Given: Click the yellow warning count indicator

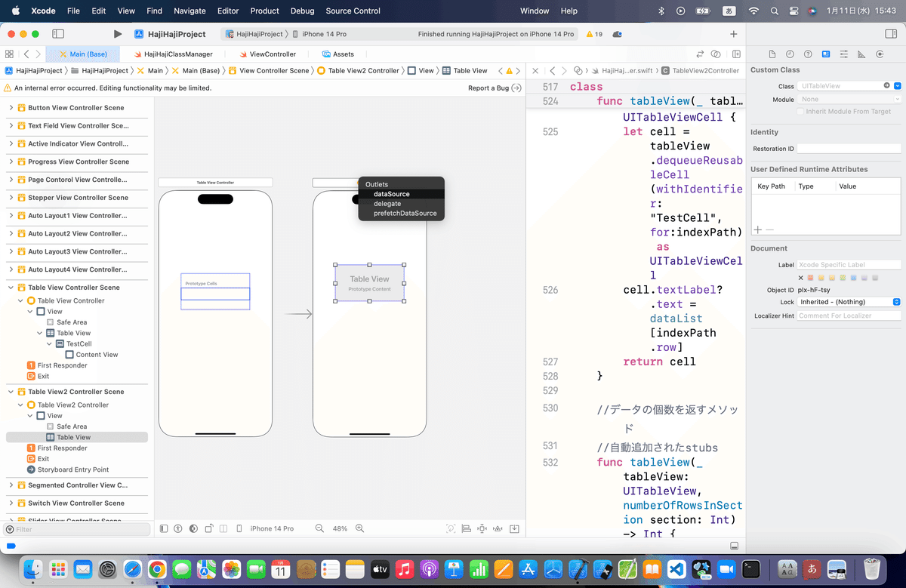Looking at the screenshot, I should click(x=594, y=34).
